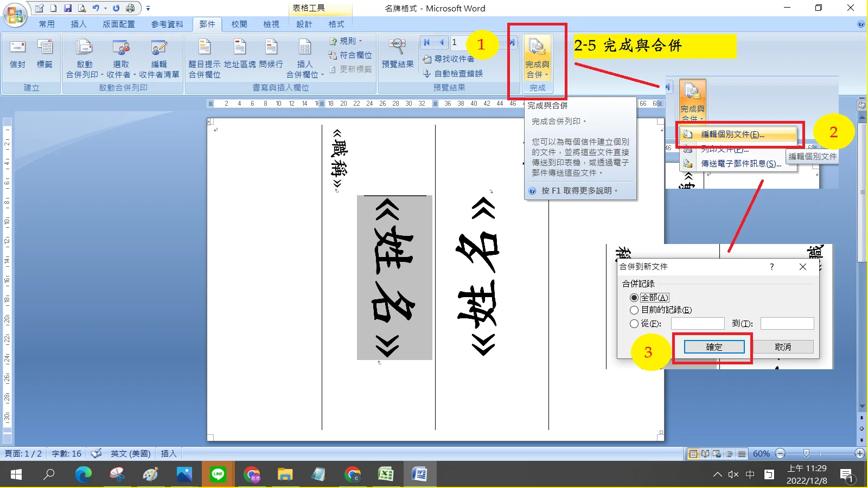The height and width of the screenshot is (488, 868).
Task: Choose 編輯個別文件(E)... menu item
Action: [x=732, y=134]
